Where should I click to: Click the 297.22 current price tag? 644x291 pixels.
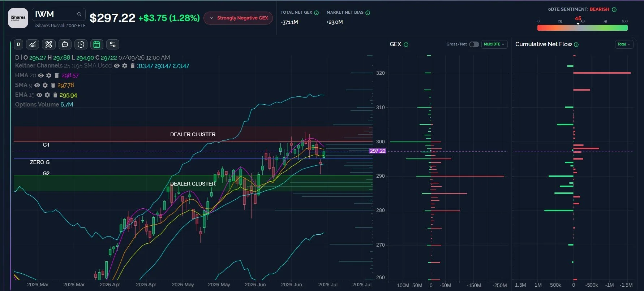[x=378, y=151]
